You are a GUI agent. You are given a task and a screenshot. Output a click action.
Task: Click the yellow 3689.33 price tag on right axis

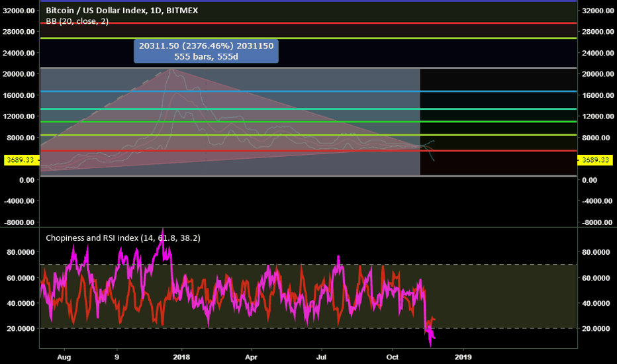click(x=595, y=159)
